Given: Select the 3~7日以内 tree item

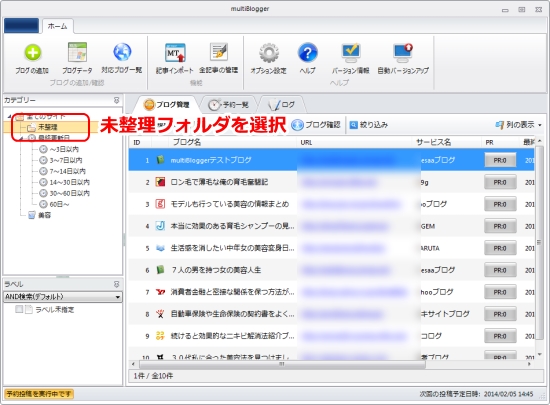Looking at the screenshot, I should pos(61,160).
